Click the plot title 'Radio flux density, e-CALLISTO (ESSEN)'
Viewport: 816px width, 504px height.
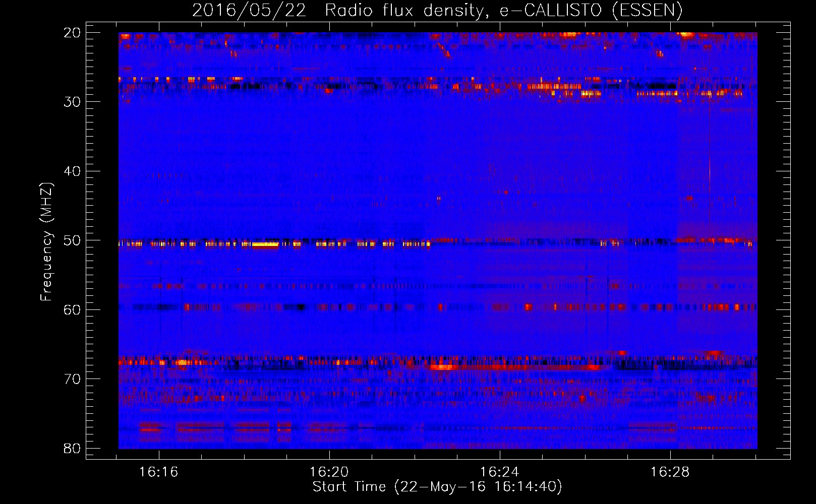point(503,11)
